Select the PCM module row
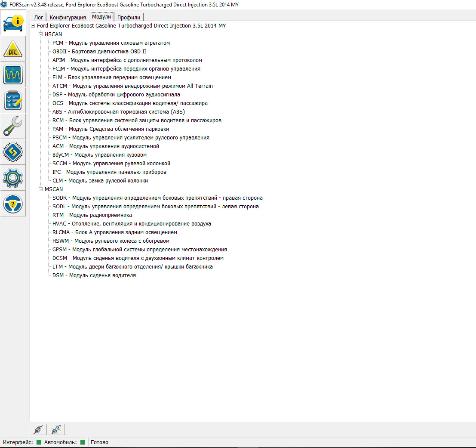 point(111,43)
